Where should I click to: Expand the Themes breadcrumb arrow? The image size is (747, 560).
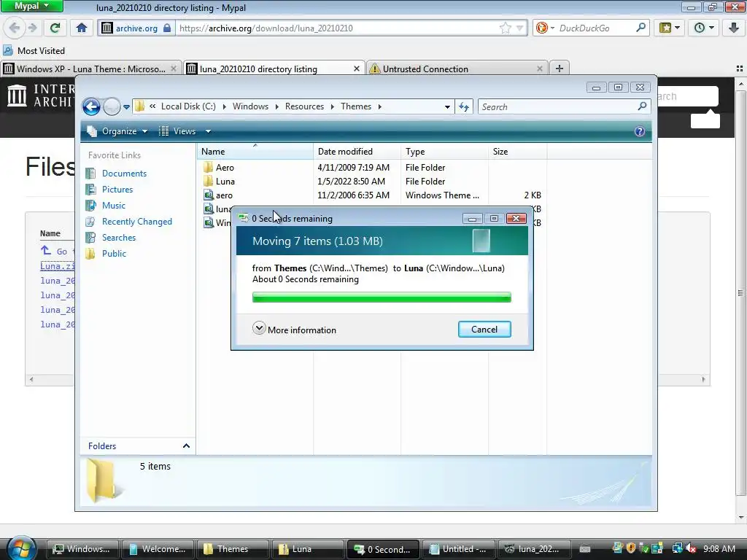(x=379, y=106)
